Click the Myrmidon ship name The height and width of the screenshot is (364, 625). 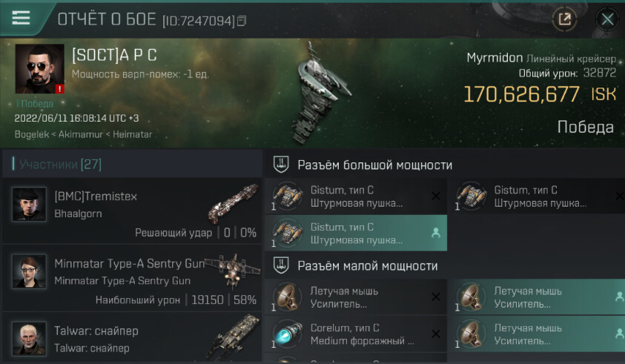(x=495, y=59)
